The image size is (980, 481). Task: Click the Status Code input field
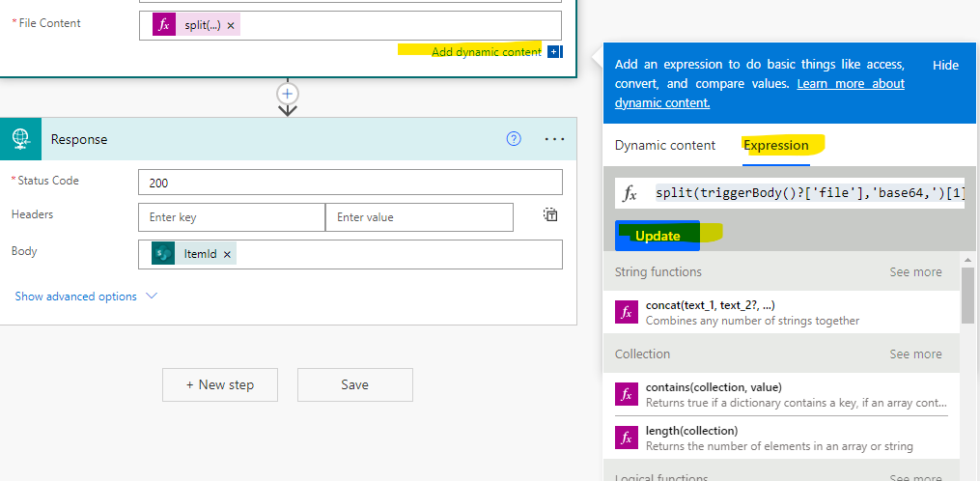point(350,183)
